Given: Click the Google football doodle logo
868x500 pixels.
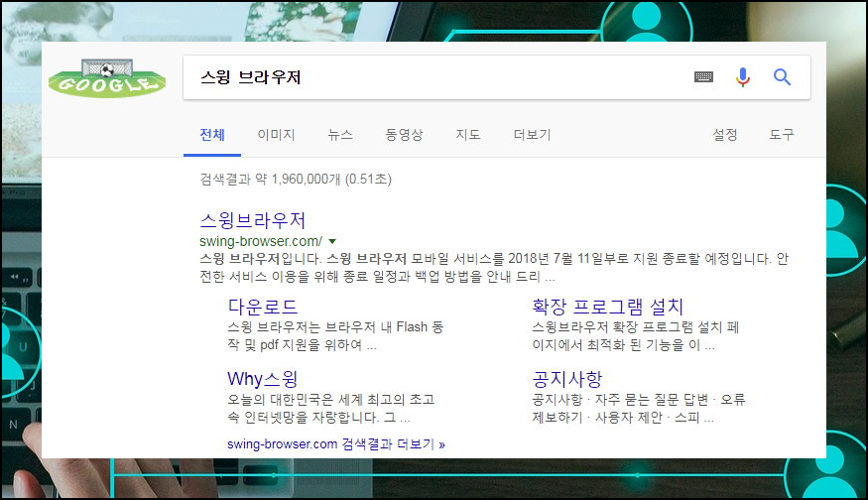Looking at the screenshot, I should tap(107, 77).
